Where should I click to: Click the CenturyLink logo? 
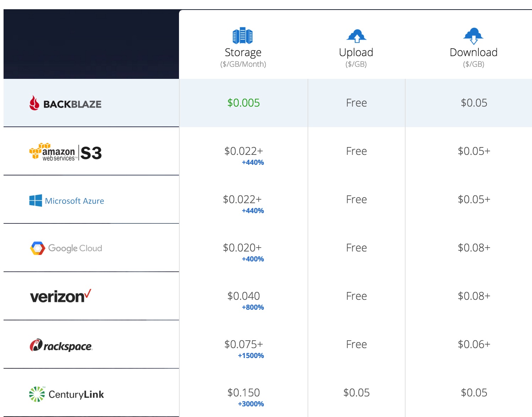click(x=66, y=394)
